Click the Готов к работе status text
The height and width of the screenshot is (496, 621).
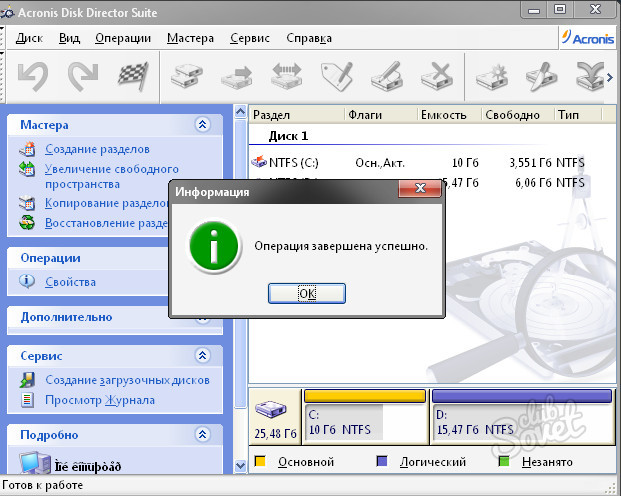[43, 485]
